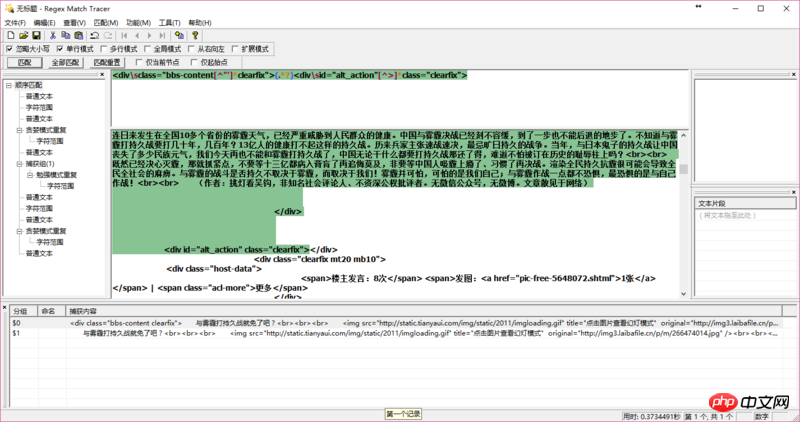Viewport: 800px width, 422px height.
Task: Select the 捕获组(1) tree label
Action: [40, 164]
